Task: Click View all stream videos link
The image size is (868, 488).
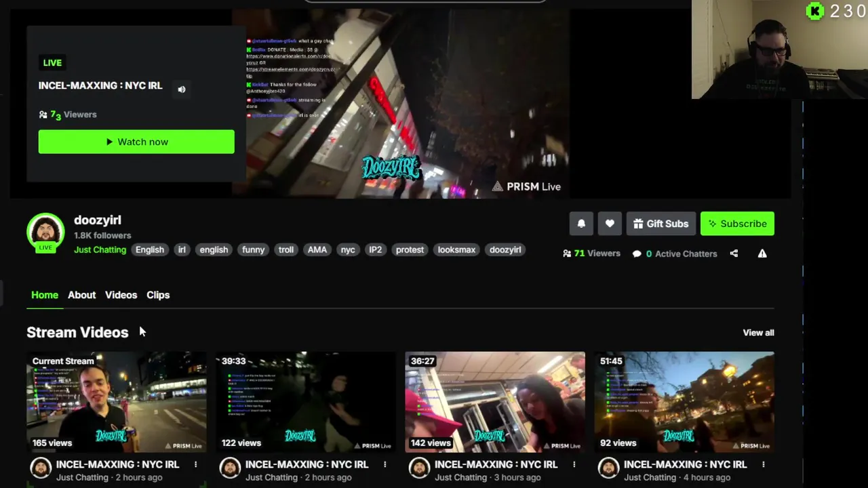Action: click(x=758, y=333)
